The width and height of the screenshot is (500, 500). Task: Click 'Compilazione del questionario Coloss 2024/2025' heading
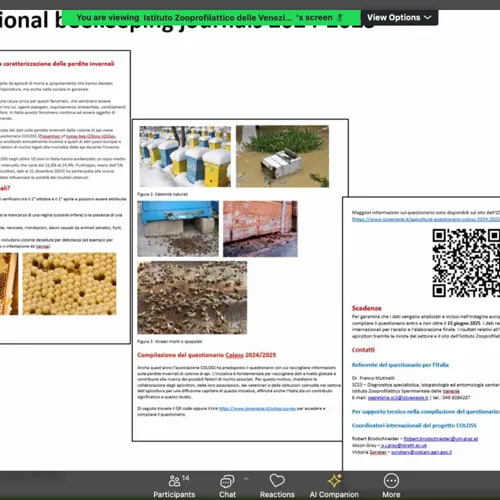[207, 355]
